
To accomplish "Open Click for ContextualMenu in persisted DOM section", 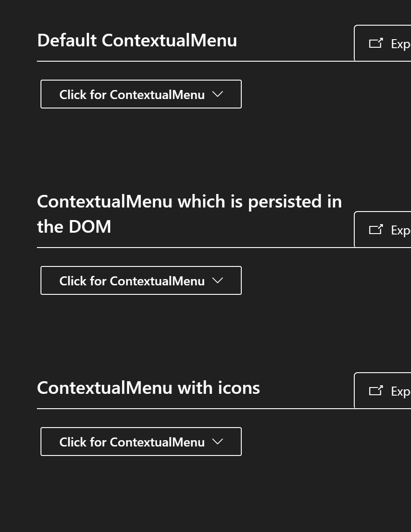I will [141, 280].
